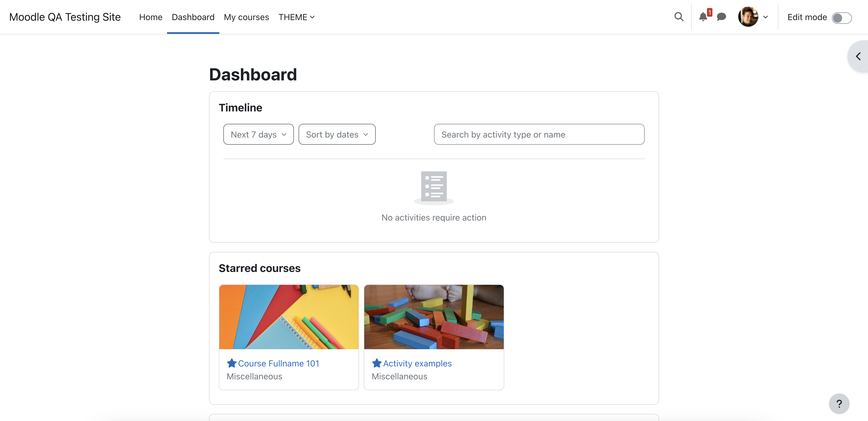Click the star icon on Activity examples
The height and width of the screenshot is (421, 868).
377,363
